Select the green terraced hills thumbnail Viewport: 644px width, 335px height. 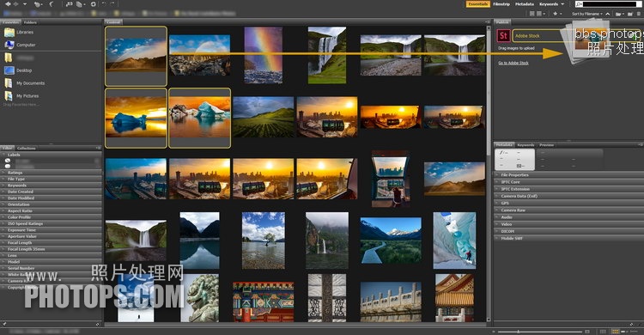tap(264, 117)
